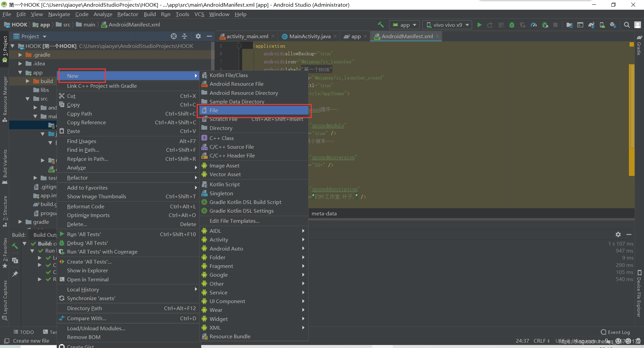Viewport: 644px width, 348px height.
Task: Collapse the src folder arrow
Action: click(28, 99)
